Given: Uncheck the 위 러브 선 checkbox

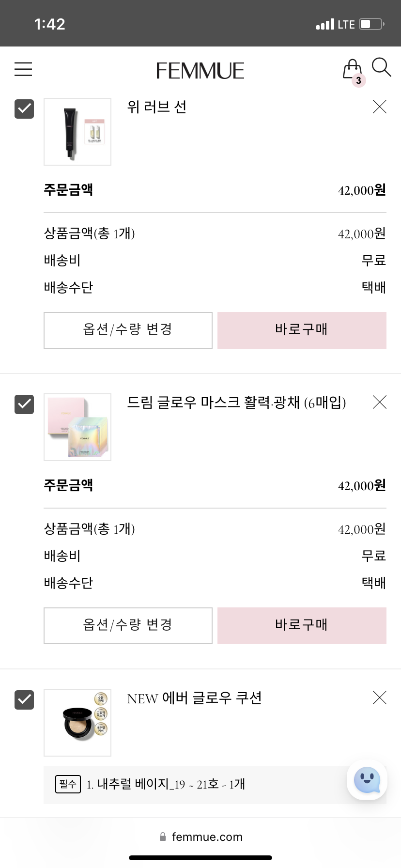Looking at the screenshot, I should click(24, 109).
